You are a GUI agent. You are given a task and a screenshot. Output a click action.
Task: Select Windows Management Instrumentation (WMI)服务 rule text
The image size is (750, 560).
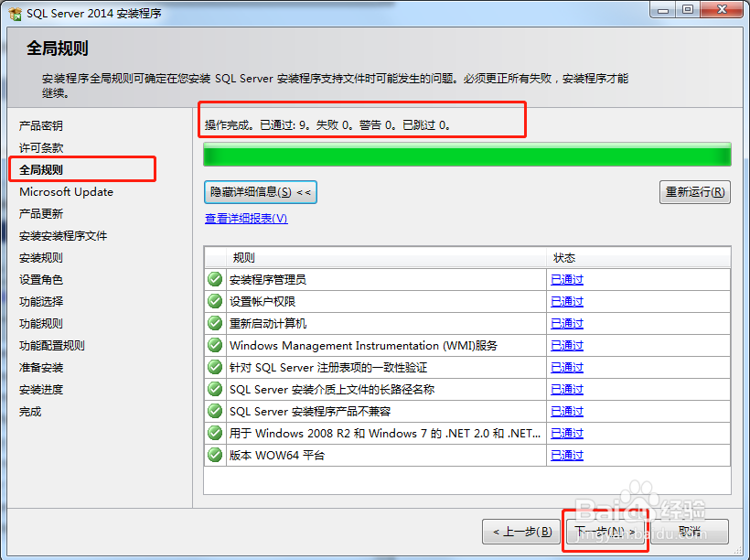(363, 346)
